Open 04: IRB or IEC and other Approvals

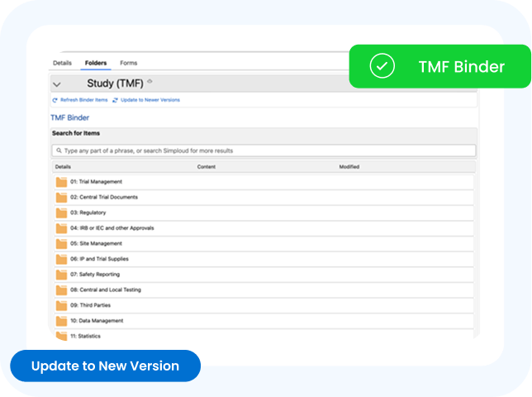tap(112, 228)
